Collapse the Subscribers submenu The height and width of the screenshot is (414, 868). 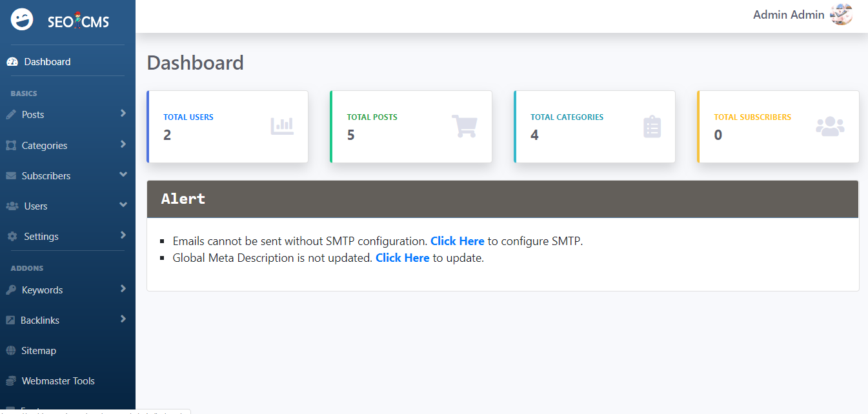click(123, 175)
